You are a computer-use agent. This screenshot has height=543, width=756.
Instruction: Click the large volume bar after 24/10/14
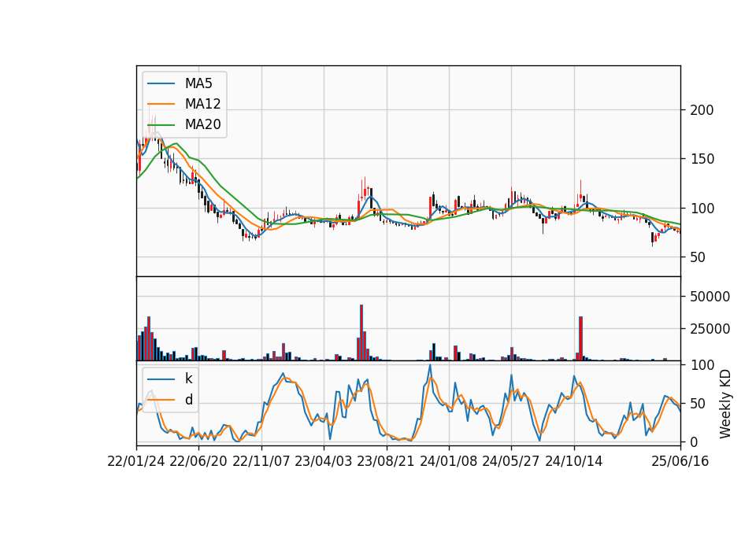point(580,338)
